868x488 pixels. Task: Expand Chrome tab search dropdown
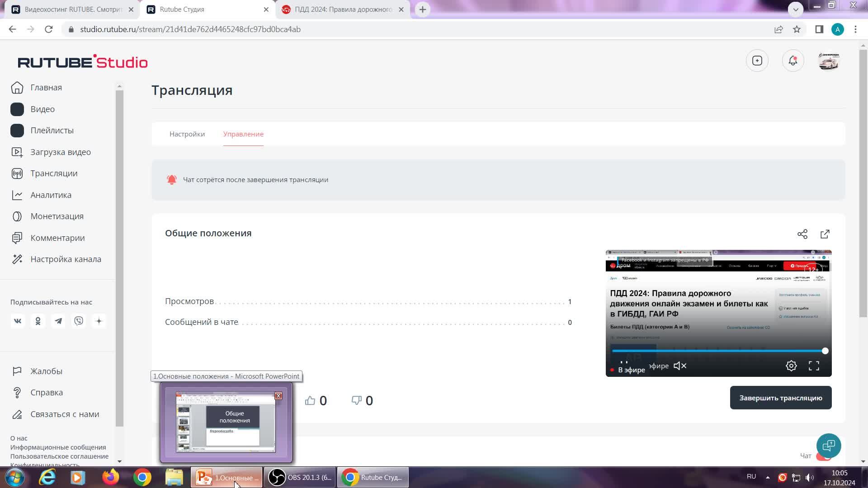(795, 9)
